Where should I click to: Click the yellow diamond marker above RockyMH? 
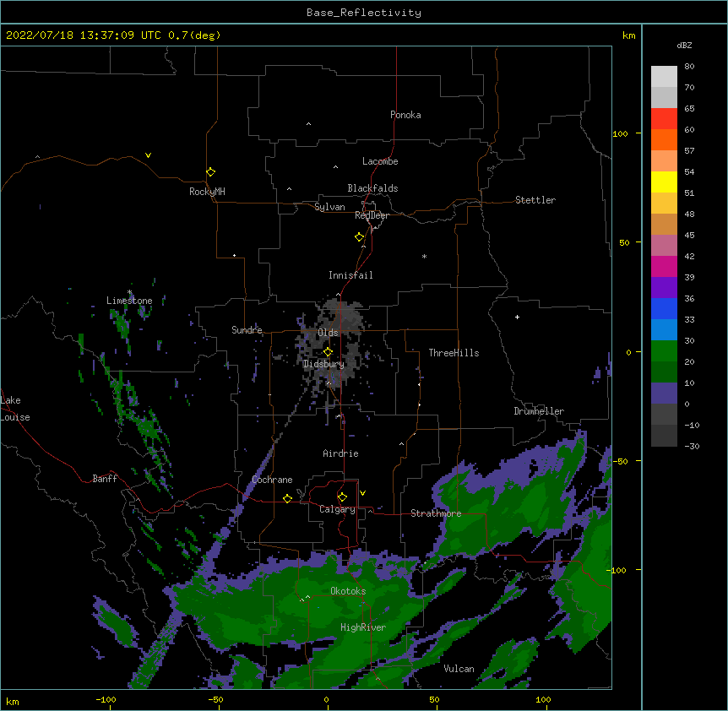211,172
